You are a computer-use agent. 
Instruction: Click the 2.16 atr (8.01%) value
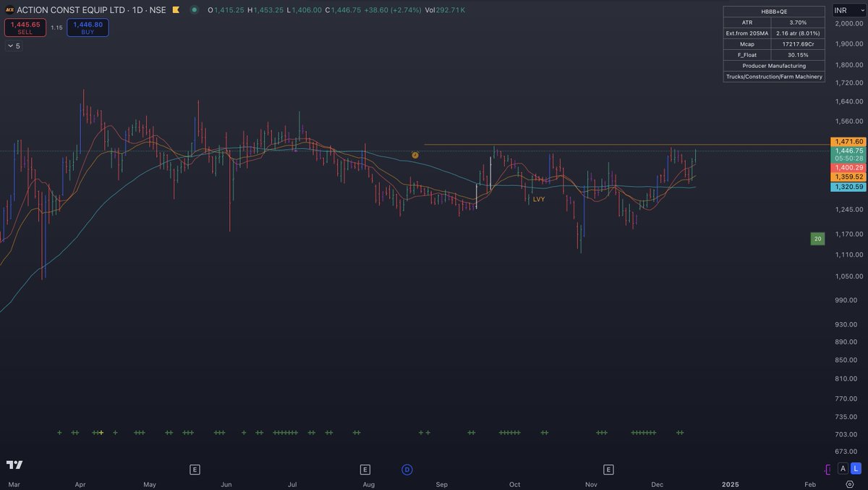799,33
